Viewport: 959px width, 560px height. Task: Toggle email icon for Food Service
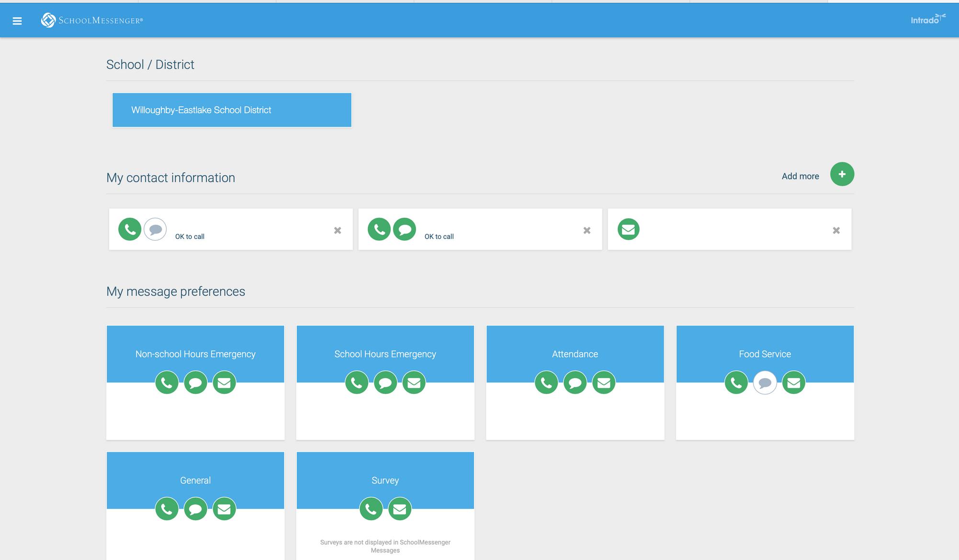coord(793,383)
